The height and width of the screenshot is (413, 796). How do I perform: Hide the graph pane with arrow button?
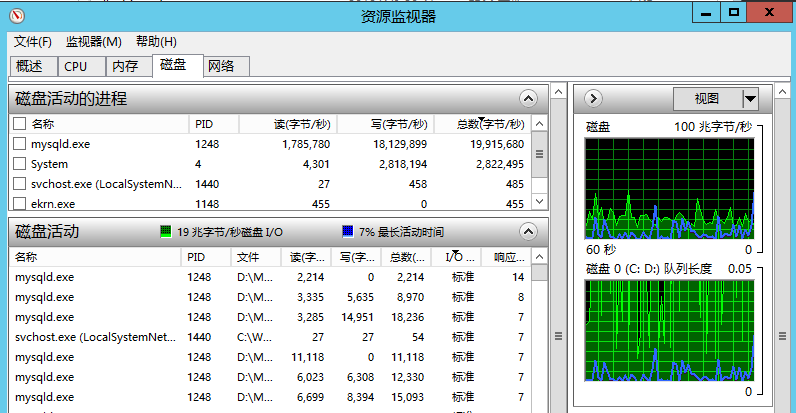592,98
